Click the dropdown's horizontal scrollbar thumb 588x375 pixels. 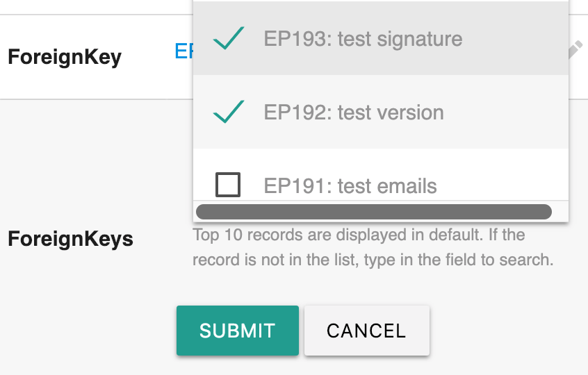pos(374,211)
